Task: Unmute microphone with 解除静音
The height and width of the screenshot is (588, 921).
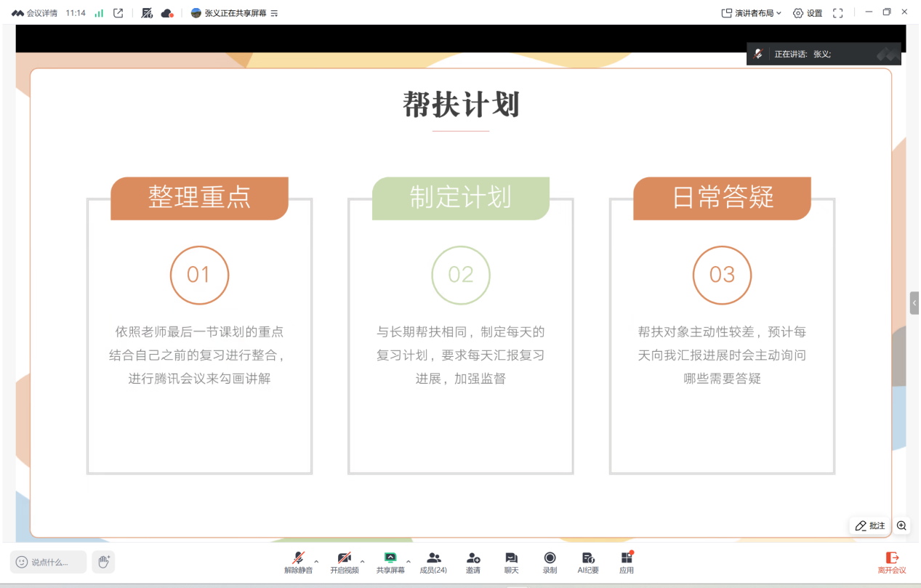Action: (298, 562)
